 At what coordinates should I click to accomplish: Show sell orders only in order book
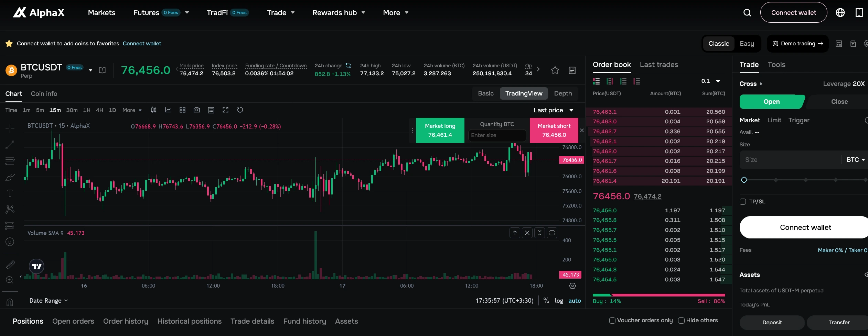click(636, 81)
